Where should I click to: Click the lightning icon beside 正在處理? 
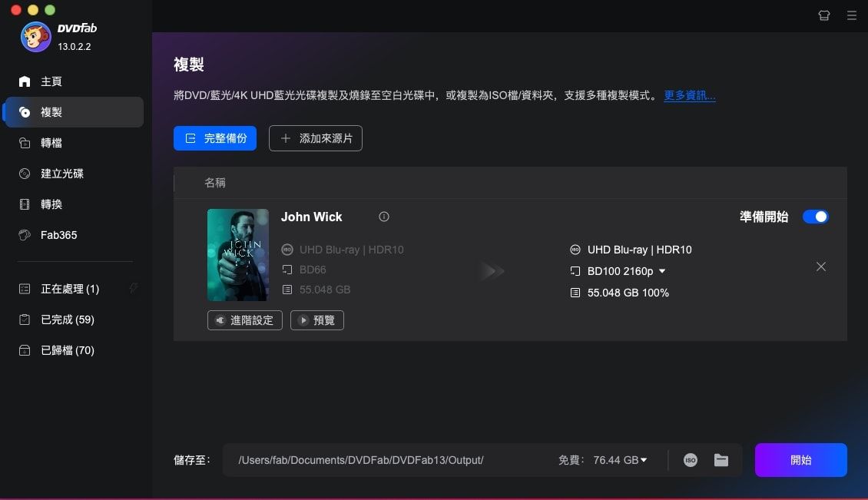(x=134, y=288)
